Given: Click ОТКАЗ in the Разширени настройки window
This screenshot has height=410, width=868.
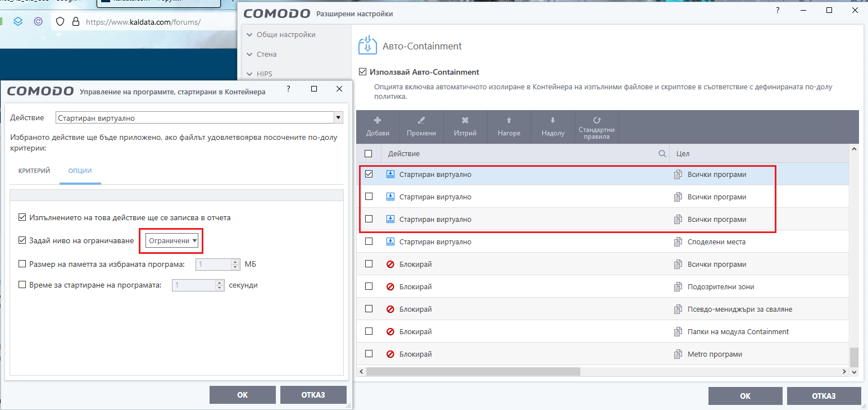Looking at the screenshot, I should 824,396.
